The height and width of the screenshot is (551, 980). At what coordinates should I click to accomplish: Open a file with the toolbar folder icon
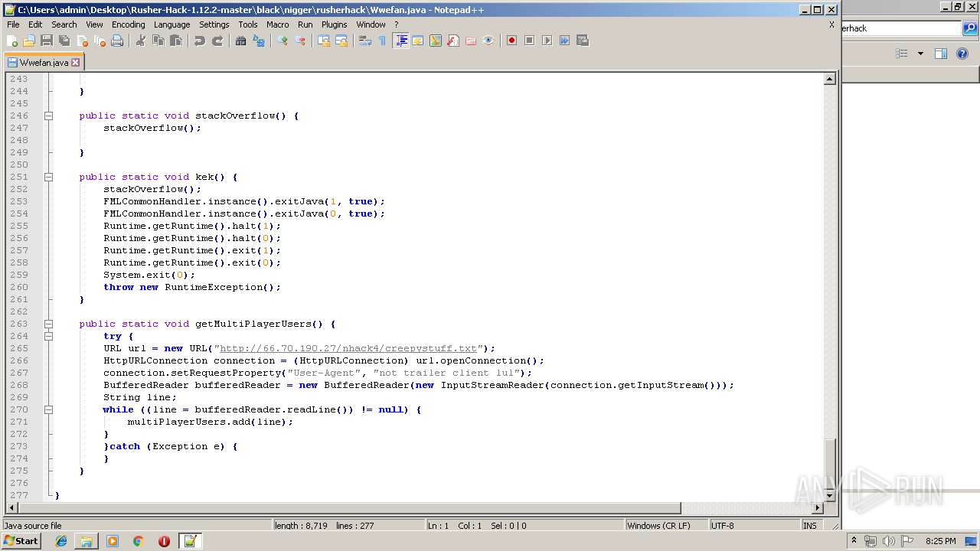coord(29,41)
